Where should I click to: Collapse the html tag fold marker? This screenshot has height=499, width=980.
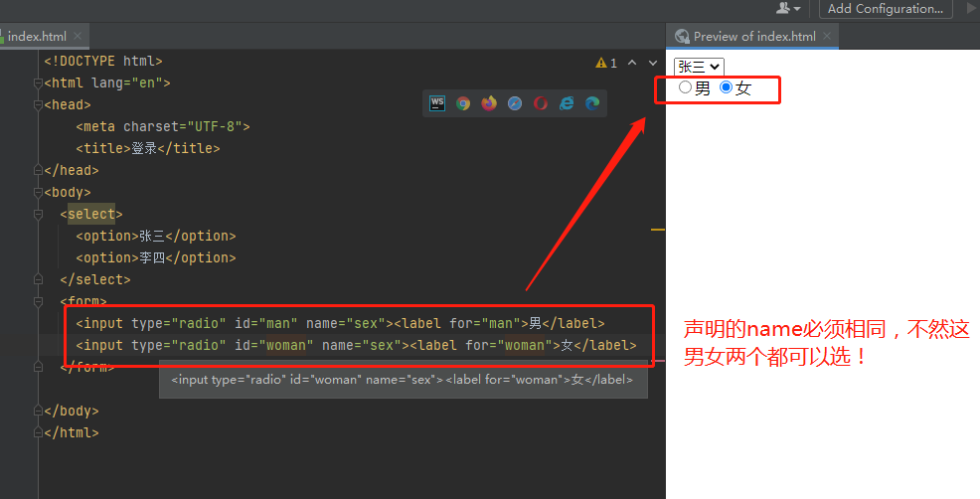[38, 83]
